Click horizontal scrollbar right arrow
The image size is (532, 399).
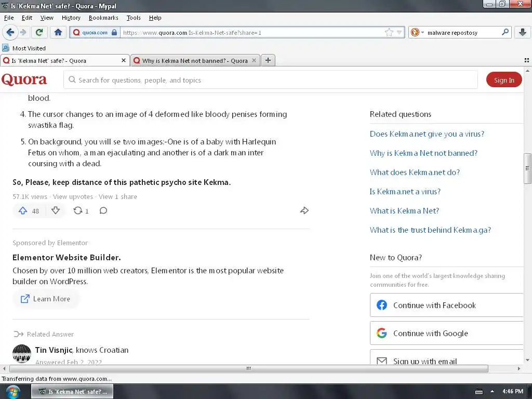tap(519, 368)
